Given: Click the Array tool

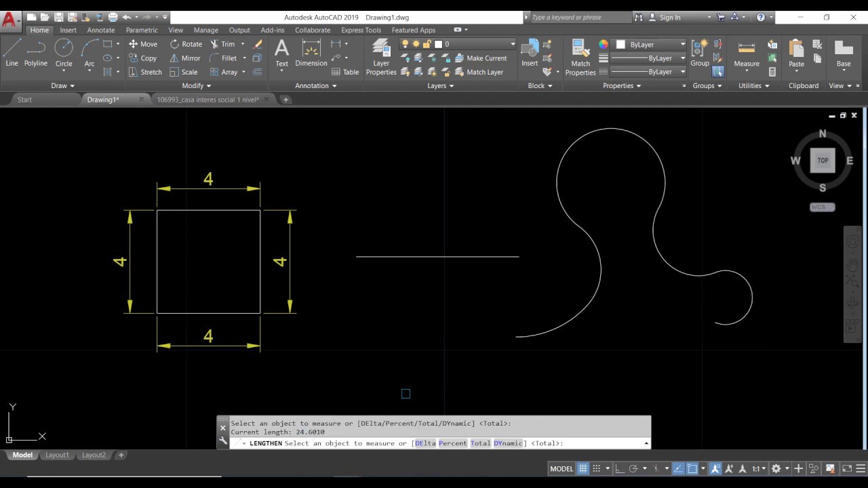Looking at the screenshot, I should (x=224, y=72).
